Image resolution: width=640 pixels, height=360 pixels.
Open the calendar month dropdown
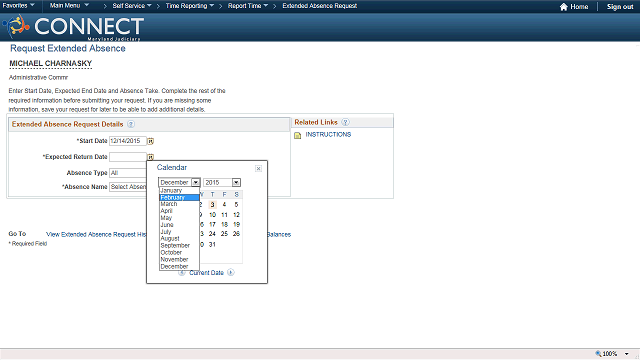click(179, 182)
